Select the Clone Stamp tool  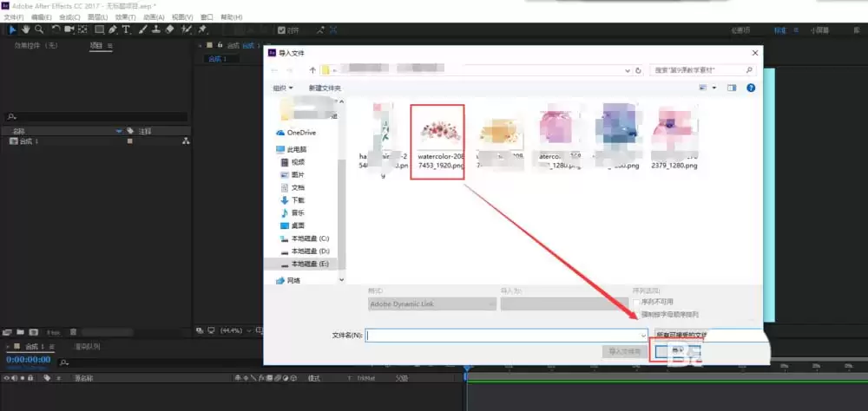tap(156, 29)
